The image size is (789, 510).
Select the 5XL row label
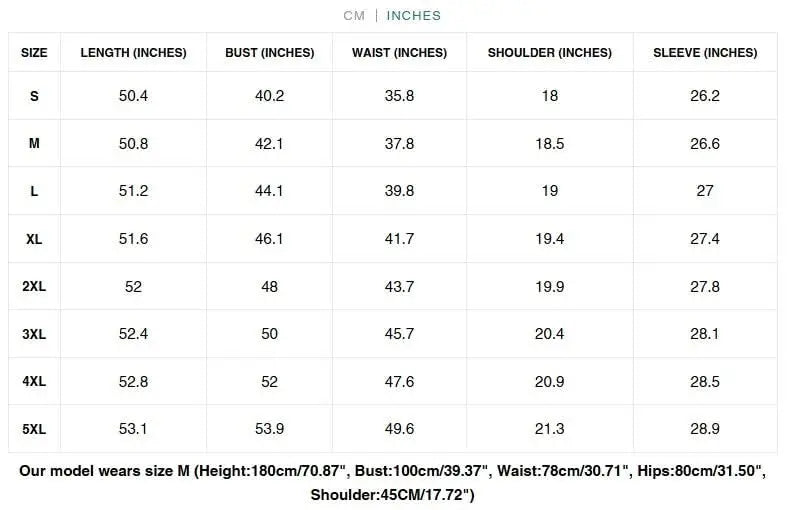tap(34, 429)
